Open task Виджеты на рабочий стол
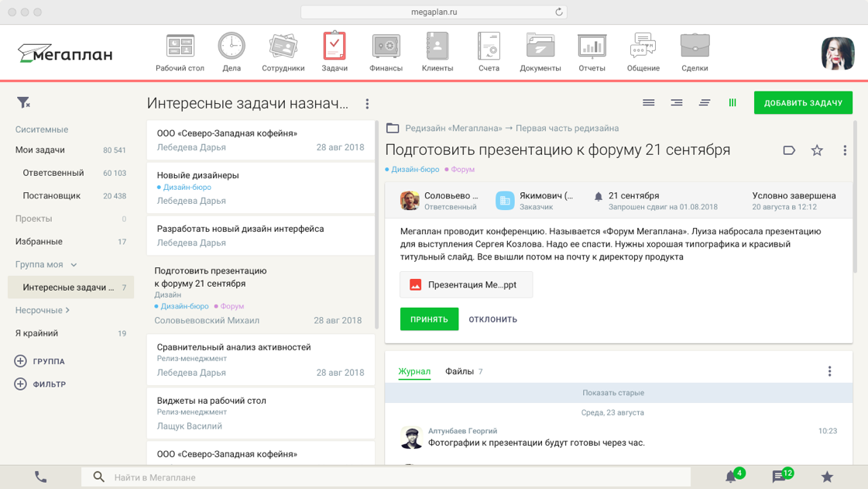The height and width of the screenshot is (489, 868). tap(261, 413)
